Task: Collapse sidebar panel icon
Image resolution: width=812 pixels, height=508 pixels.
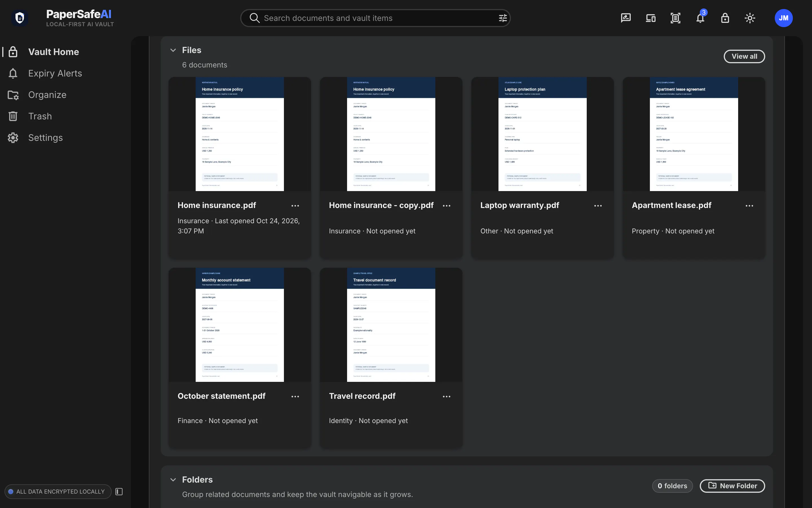Action: pyautogui.click(x=119, y=492)
